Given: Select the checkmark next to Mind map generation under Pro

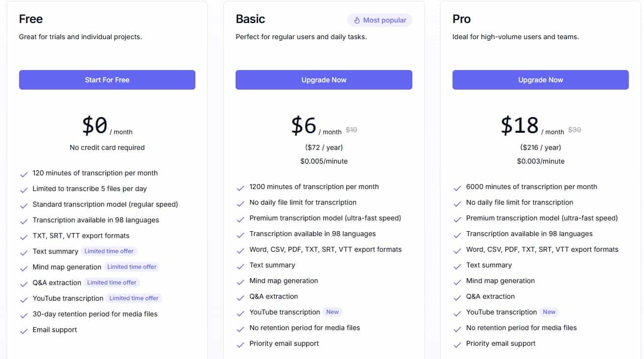Looking at the screenshot, I should (x=457, y=281).
